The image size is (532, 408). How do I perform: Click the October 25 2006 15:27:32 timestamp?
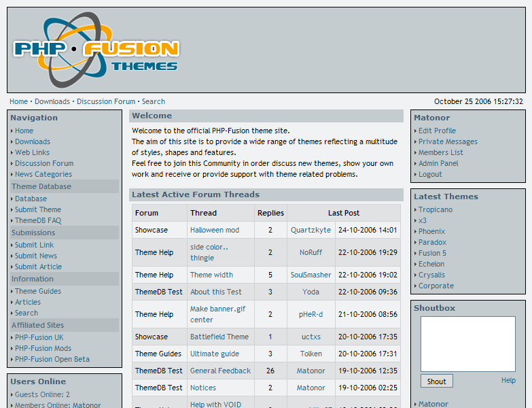(x=478, y=101)
